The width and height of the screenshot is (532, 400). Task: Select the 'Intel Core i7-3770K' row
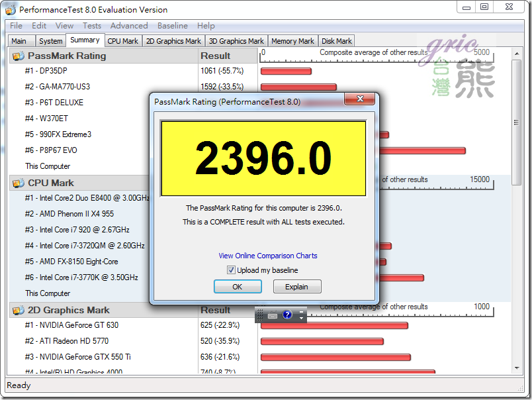(81, 277)
